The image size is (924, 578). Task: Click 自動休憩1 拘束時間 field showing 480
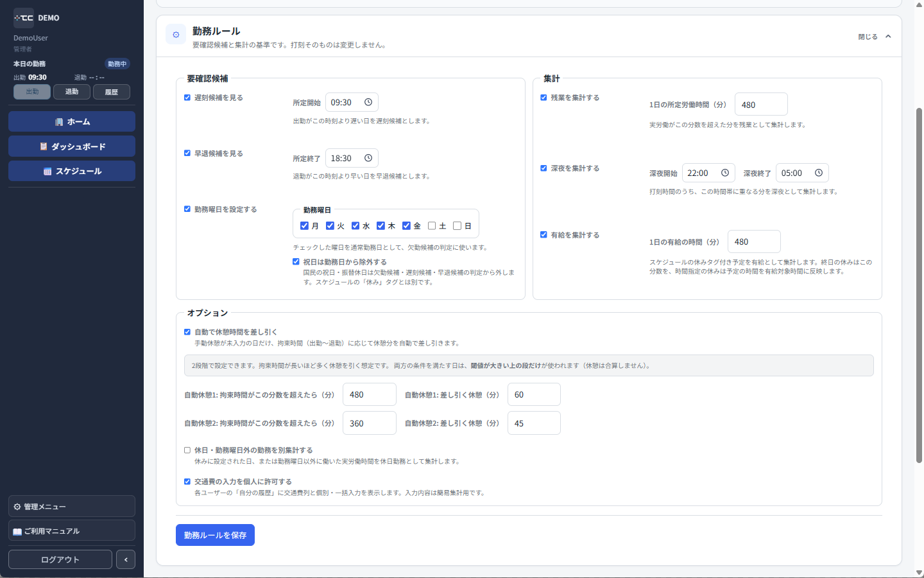(x=370, y=394)
